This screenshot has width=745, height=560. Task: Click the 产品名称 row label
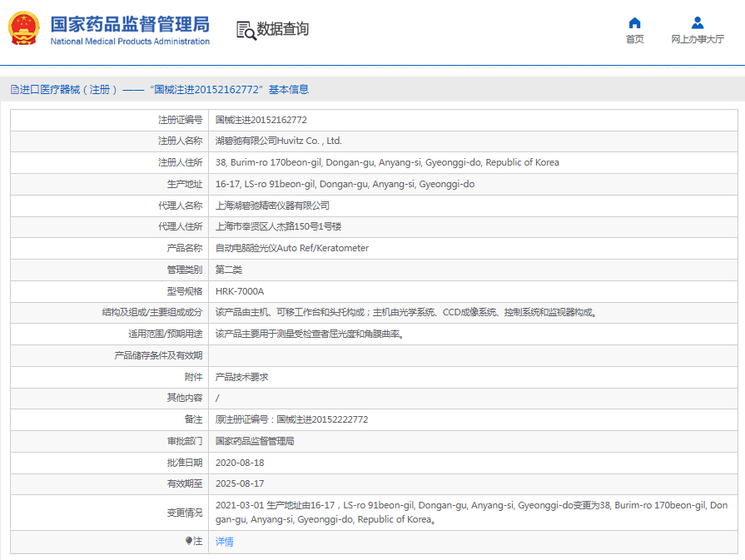tap(184, 248)
